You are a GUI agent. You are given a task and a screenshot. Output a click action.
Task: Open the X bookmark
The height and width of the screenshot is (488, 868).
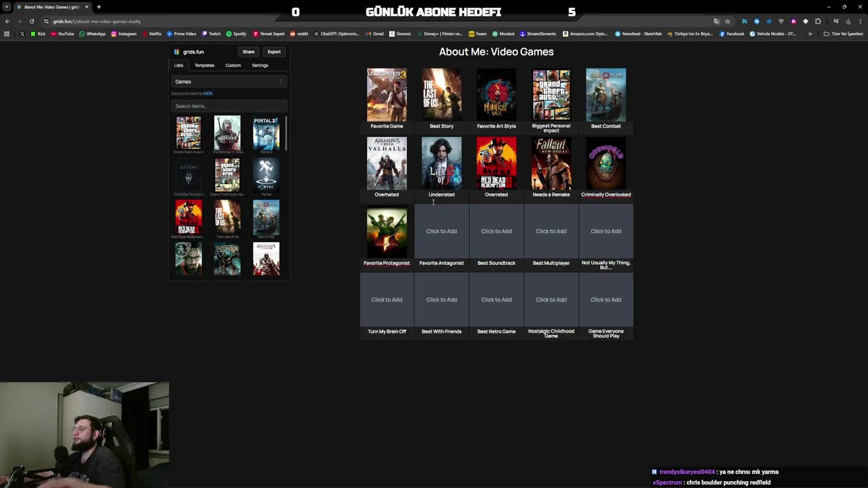[22, 34]
